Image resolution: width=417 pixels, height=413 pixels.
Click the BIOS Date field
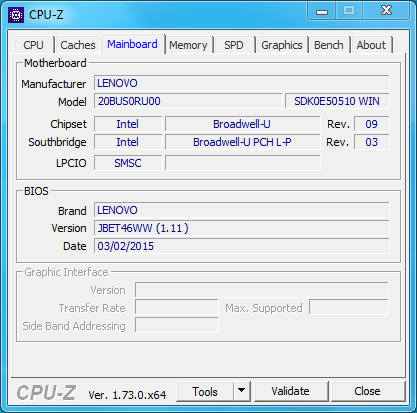[x=241, y=246]
